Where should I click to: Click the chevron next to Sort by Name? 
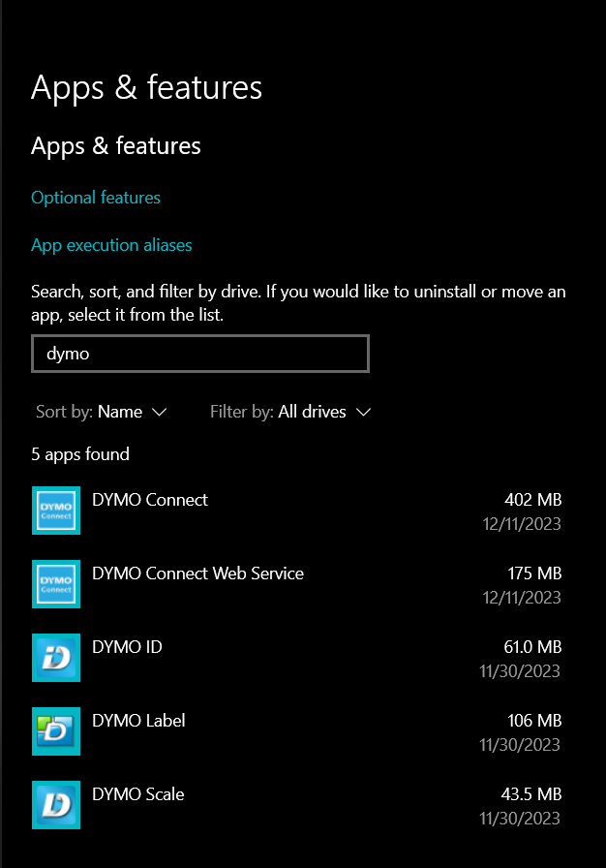click(x=160, y=413)
